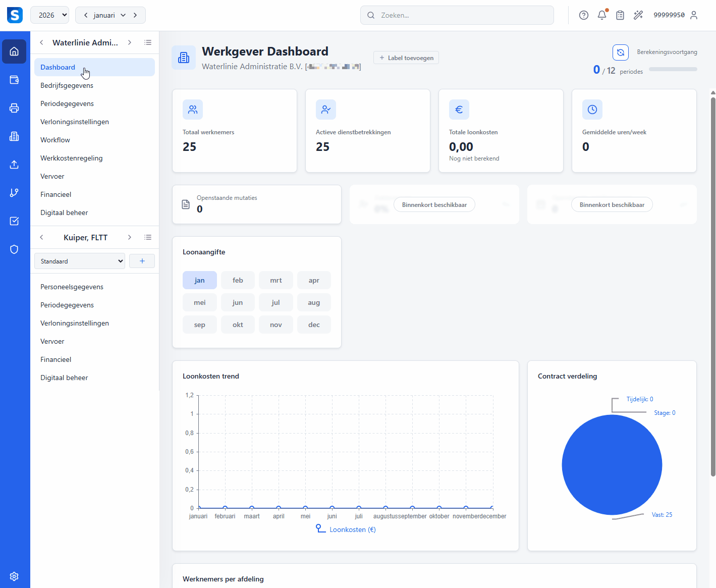Viewport: 716px width, 588px height.
Task: Go to previous employer with left chevron
Action: (41, 42)
